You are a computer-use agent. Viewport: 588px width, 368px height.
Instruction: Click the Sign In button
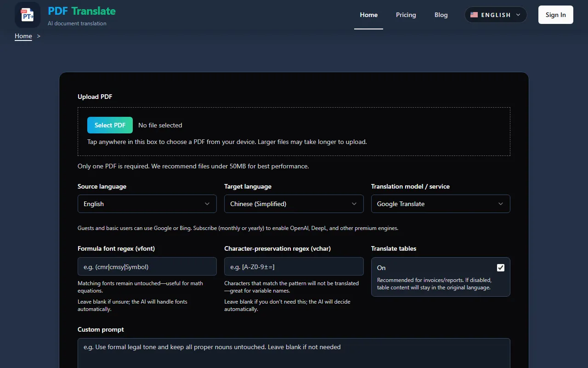tap(555, 15)
